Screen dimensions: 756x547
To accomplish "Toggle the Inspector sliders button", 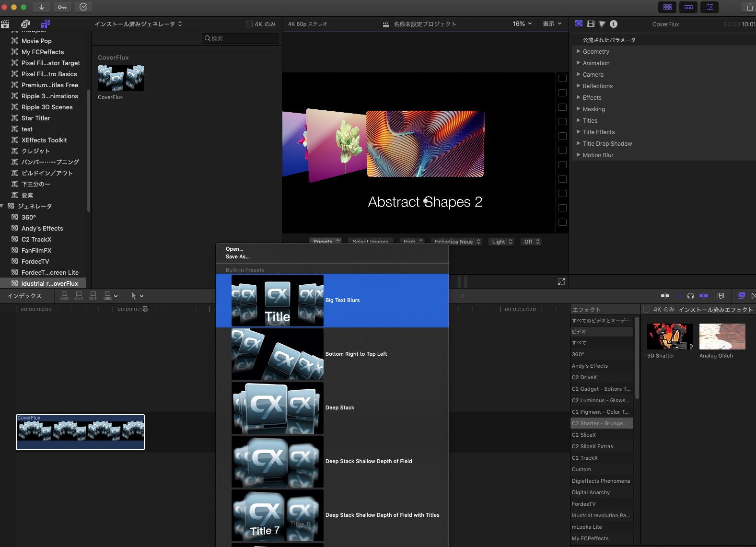I will 709,7.
